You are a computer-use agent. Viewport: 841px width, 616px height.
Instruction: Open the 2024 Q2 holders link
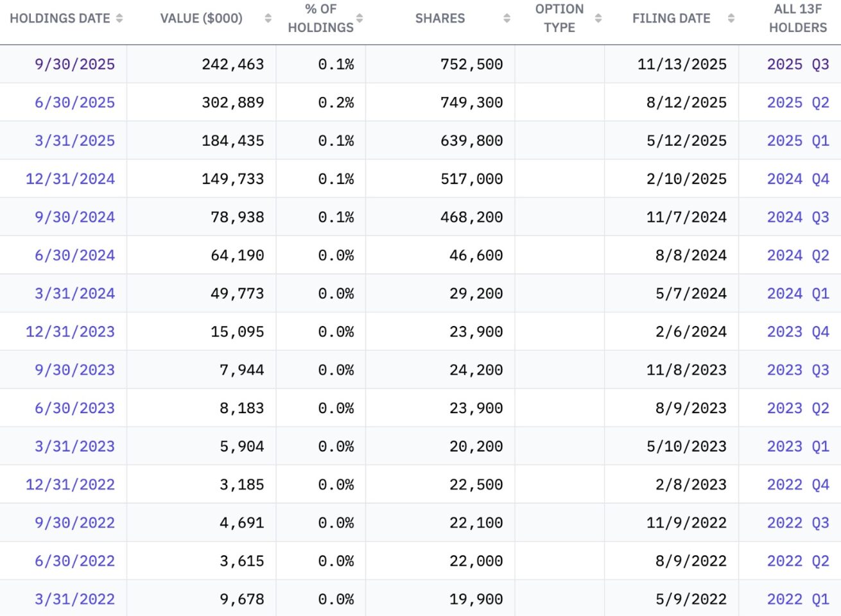[798, 255]
